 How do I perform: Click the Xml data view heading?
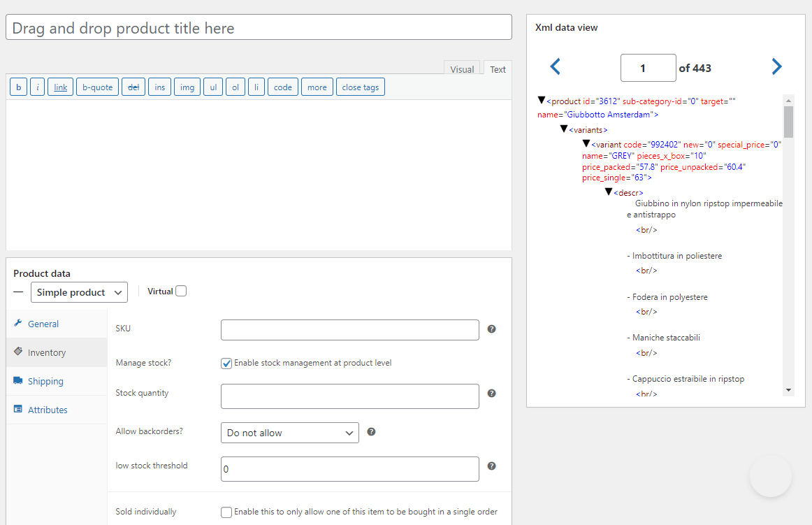coord(567,27)
